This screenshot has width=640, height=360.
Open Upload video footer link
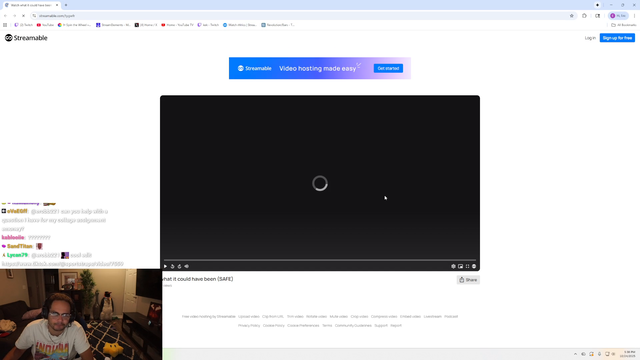(x=249, y=316)
